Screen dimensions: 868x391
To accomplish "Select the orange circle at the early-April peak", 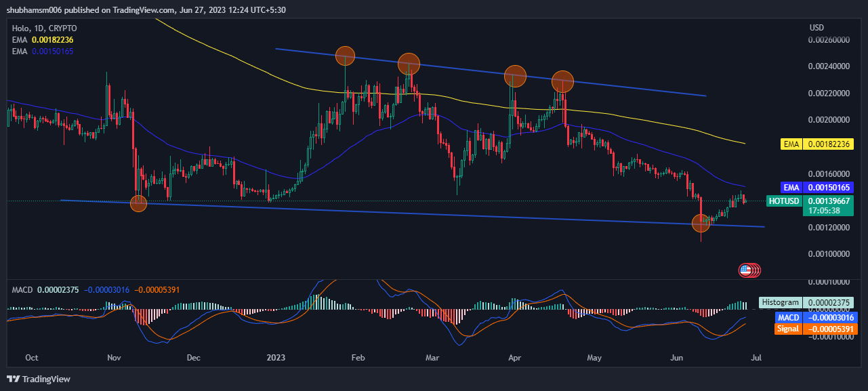I will point(516,75).
